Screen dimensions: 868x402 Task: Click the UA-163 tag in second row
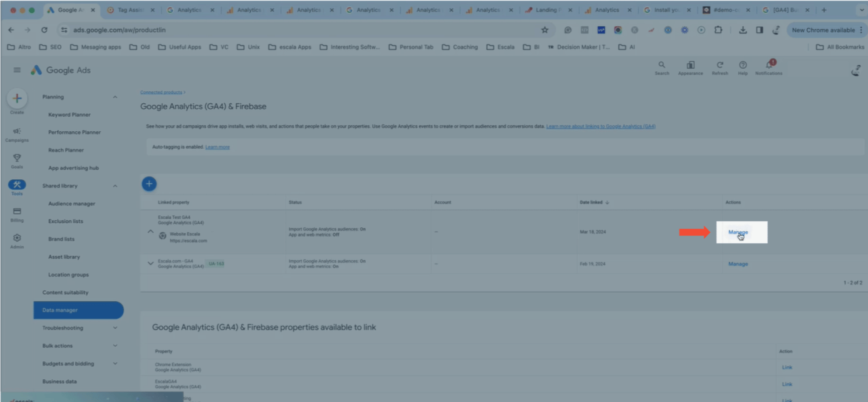click(216, 263)
